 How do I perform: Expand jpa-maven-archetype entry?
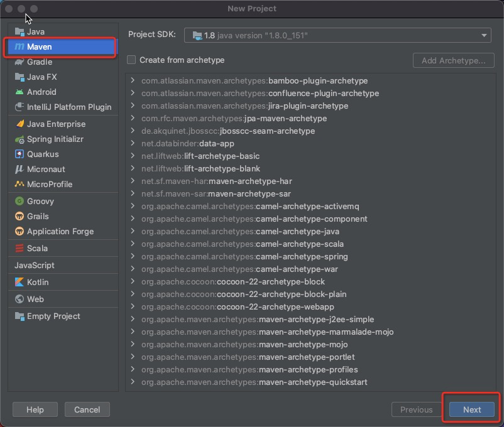click(x=133, y=118)
